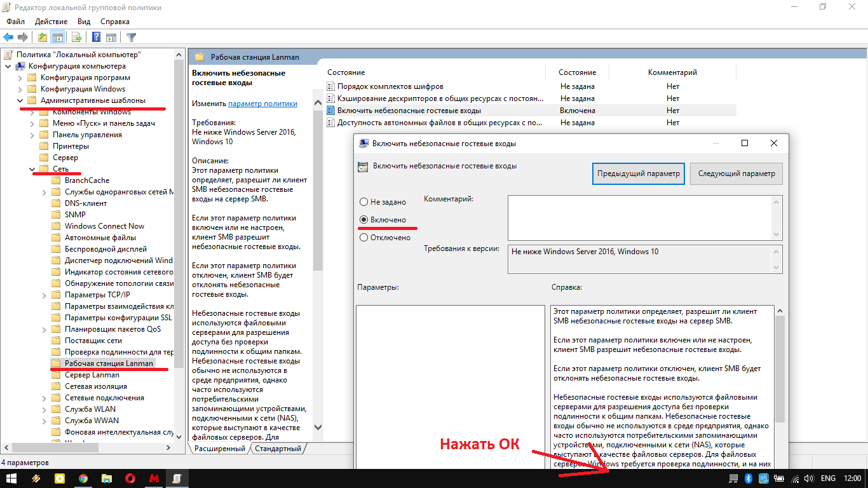Image resolution: width=868 pixels, height=488 pixels.
Task: Click the Up one level folder icon
Action: (x=43, y=37)
